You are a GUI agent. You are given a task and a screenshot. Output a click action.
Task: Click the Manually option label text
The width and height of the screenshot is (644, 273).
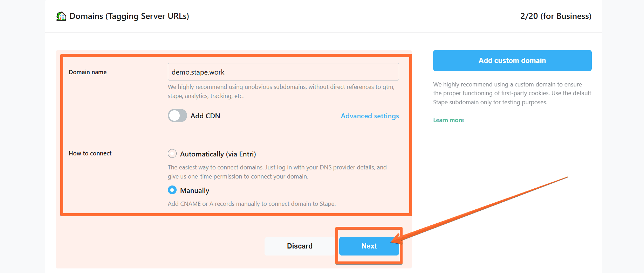[x=194, y=190]
